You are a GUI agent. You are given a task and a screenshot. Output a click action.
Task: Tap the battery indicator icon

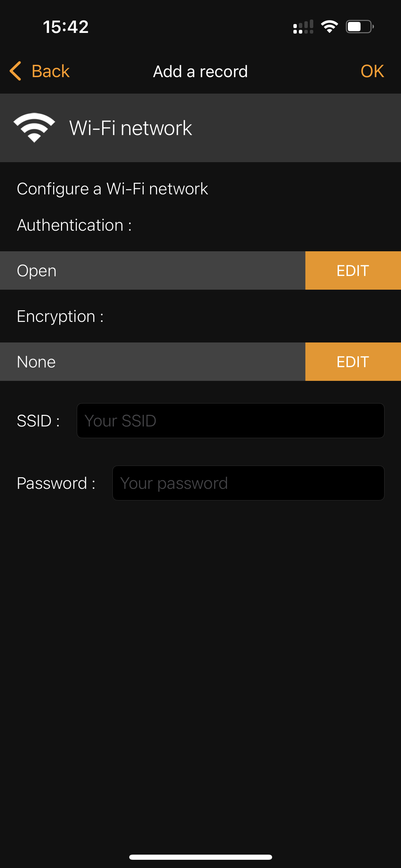(360, 27)
